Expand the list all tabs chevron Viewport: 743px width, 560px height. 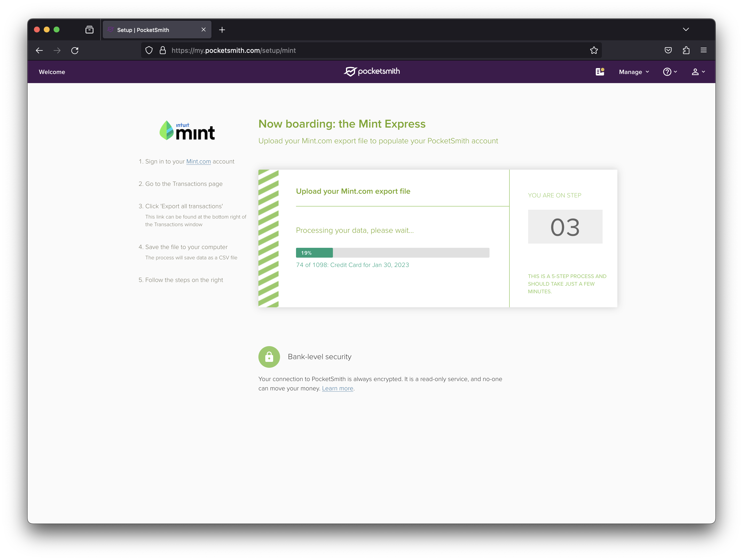click(x=685, y=29)
